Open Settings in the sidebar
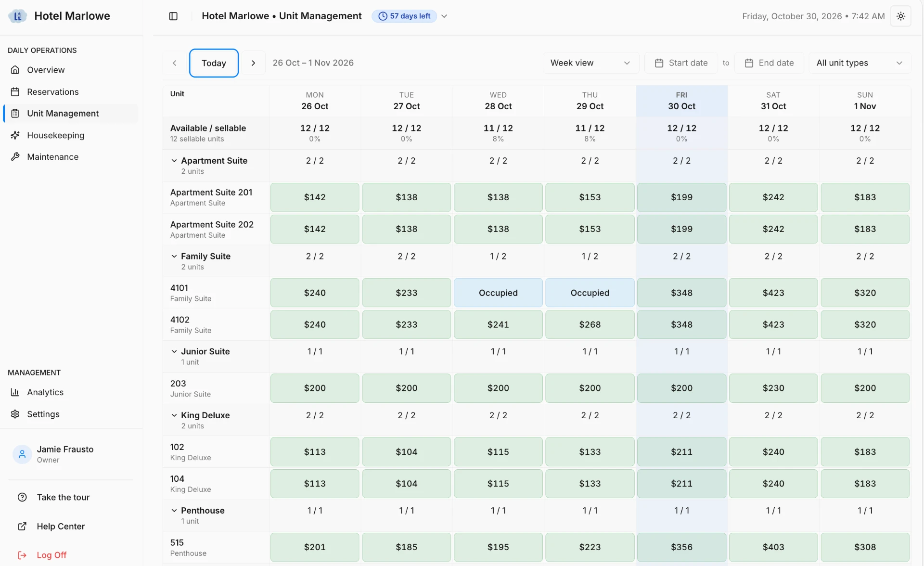Image resolution: width=924 pixels, height=566 pixels. pyautogui.click(x=71, y=414)
